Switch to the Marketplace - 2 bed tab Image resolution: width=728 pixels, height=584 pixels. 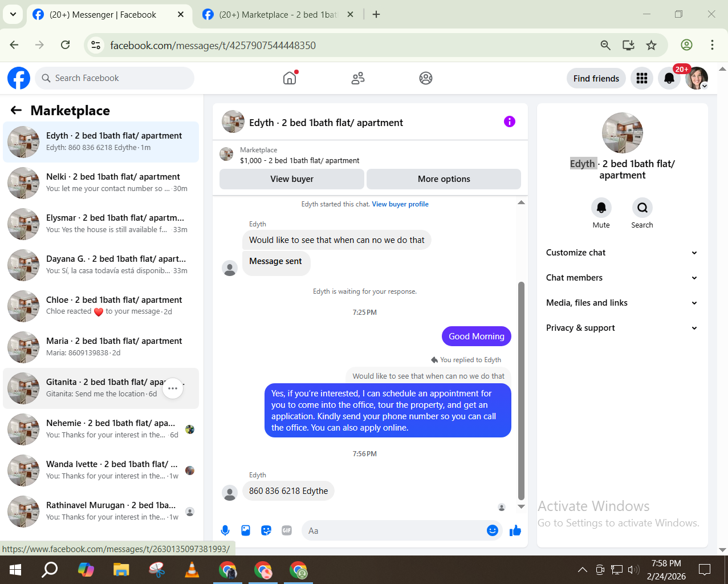coord(278,15)
